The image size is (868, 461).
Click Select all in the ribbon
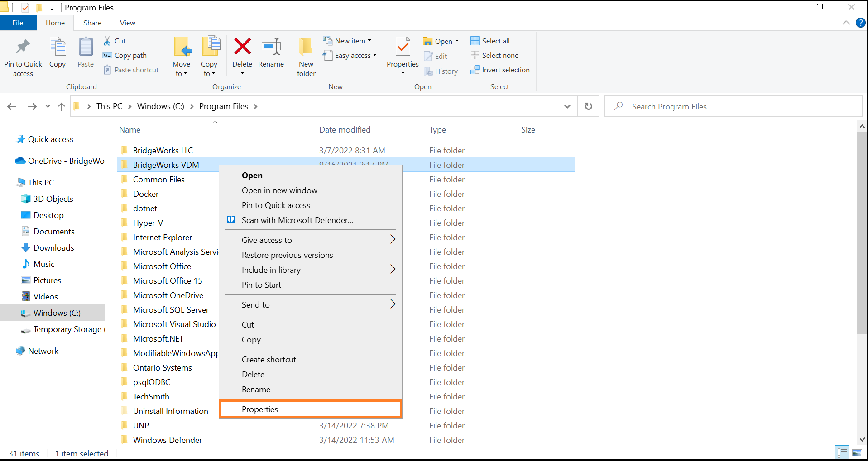[490, 41]
